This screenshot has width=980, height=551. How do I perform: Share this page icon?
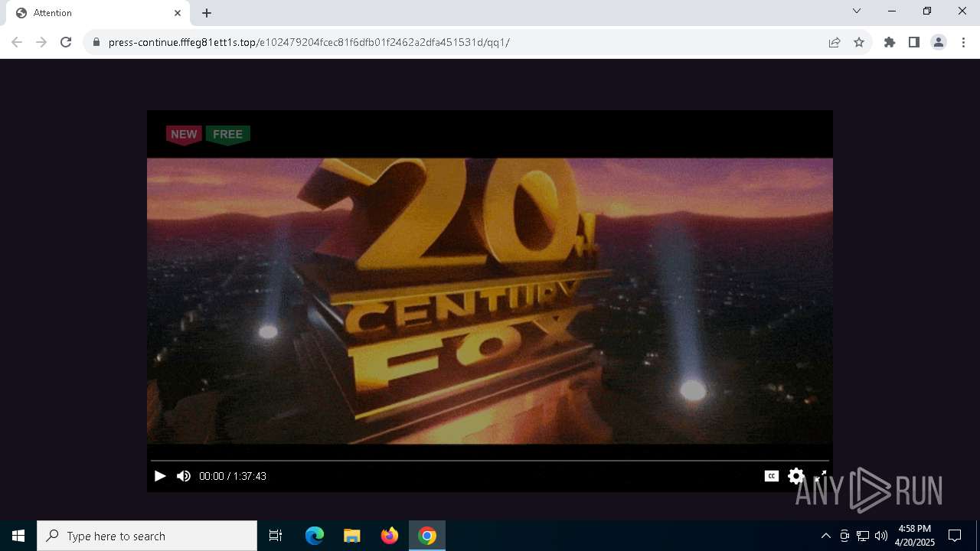click(835, 42)
